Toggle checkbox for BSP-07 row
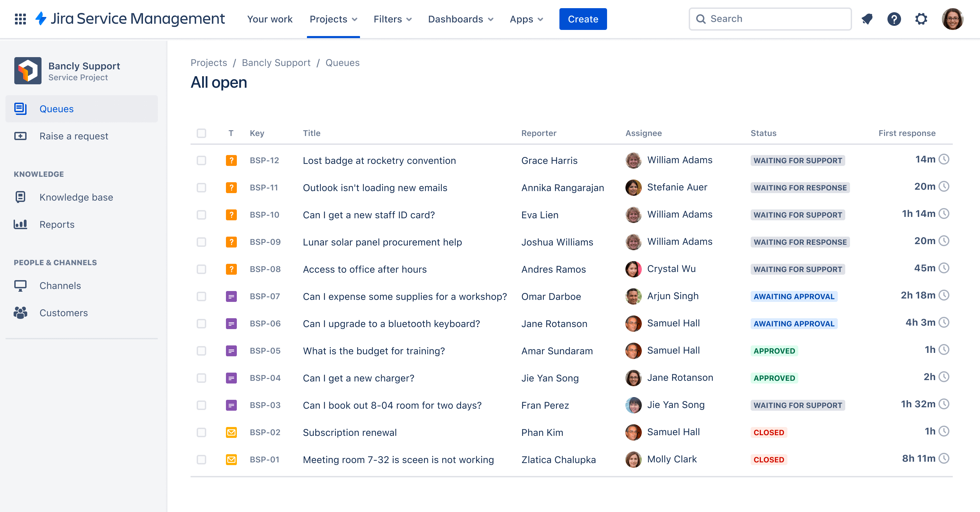The width and height of the screenshot is (980, 512). pos(201,296)
